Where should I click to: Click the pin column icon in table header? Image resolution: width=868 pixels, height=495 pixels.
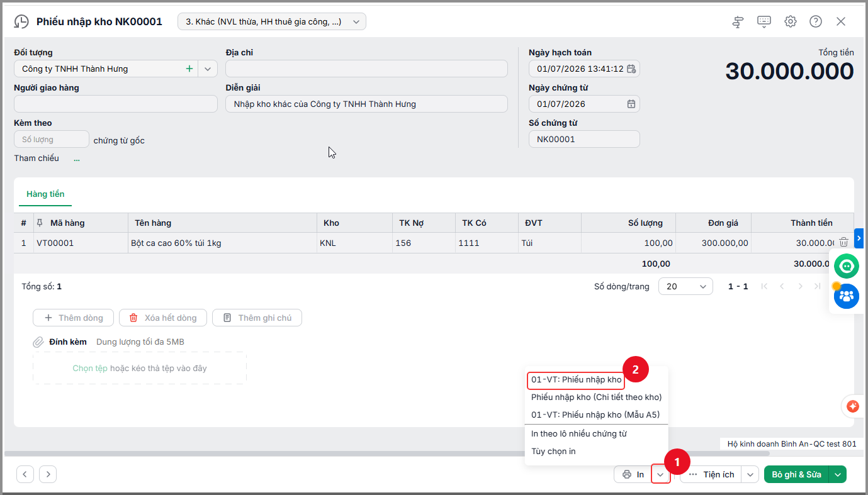coord(41,223)
